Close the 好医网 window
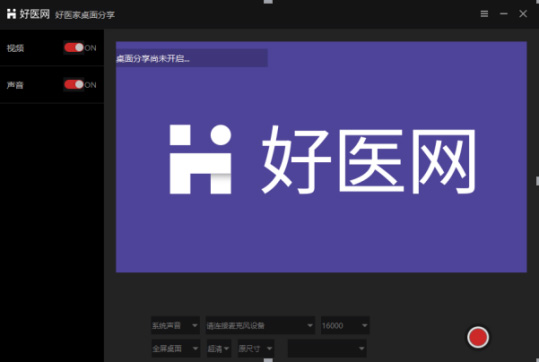This screenshot has width=539, height=362. [x=523, y=14]
